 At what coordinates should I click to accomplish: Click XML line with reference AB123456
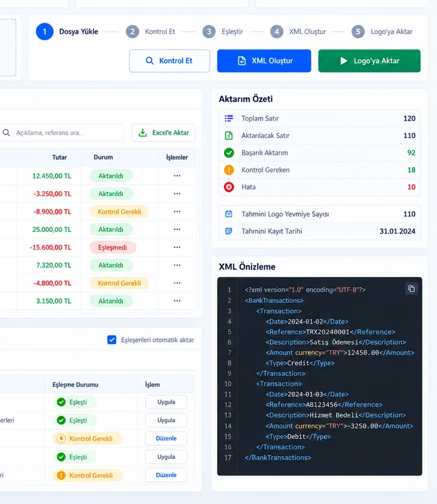coord(324,405)
